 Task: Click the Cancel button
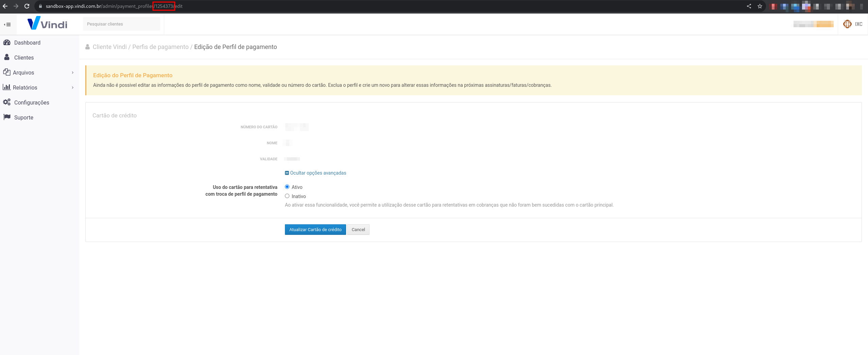358,230
